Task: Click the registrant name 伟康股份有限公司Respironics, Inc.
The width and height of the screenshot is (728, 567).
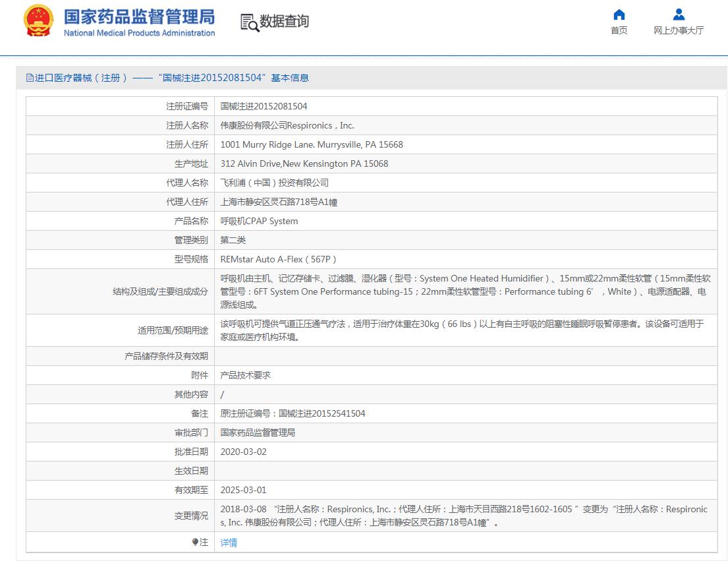Action: coord(287,125)
